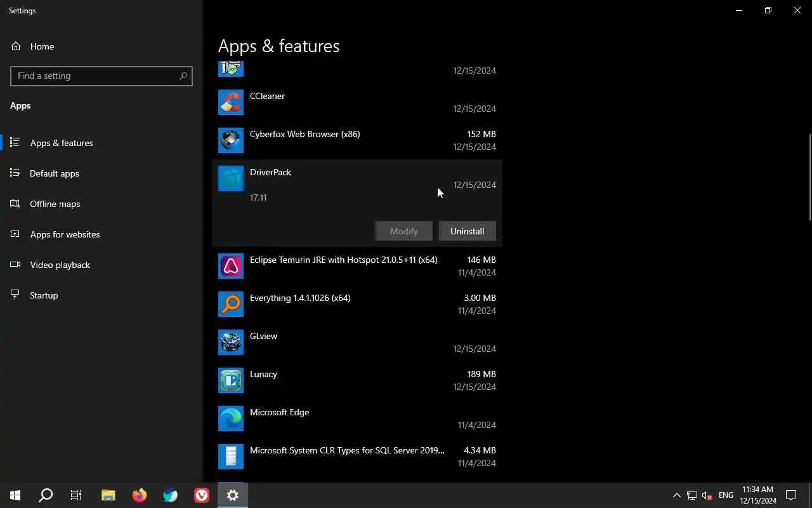The image size is (812, 508).
Task: Click the Lunacy app icon
Action: pos(231,380)
